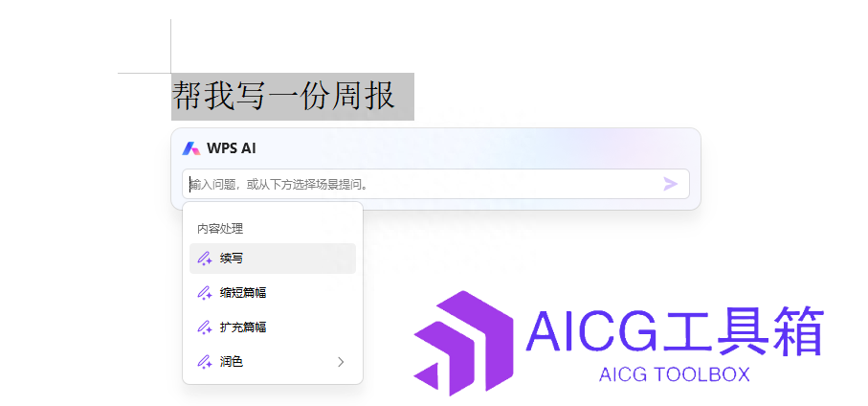868x406 pixels.
Task: Expand the 润色 submenu chevron
Action: pos(341,362)
